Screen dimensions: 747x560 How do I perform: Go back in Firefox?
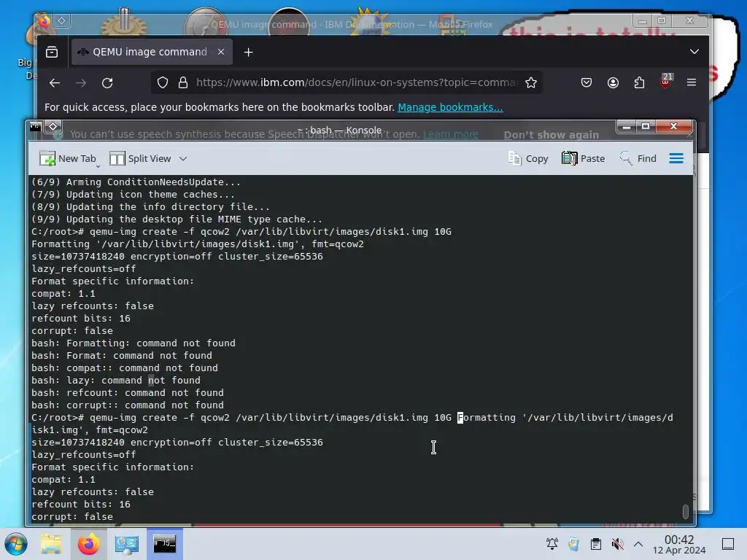pos(54,83)
